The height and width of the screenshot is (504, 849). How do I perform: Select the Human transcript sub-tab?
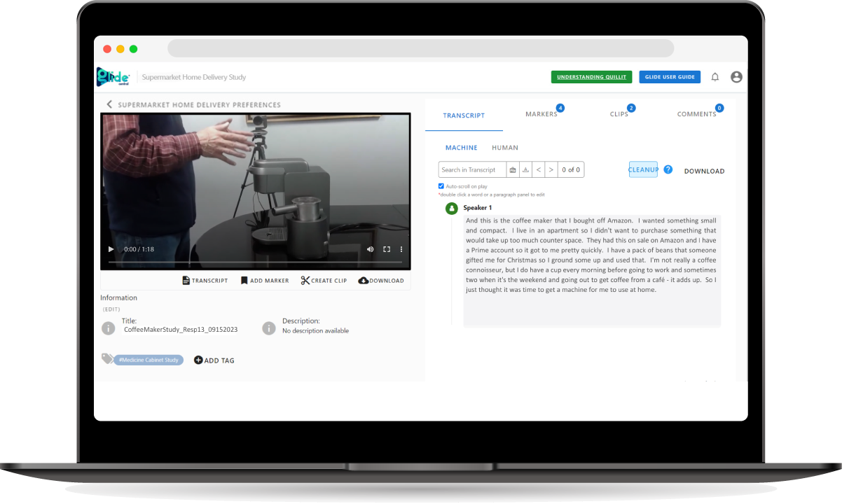tap(505, 148)
